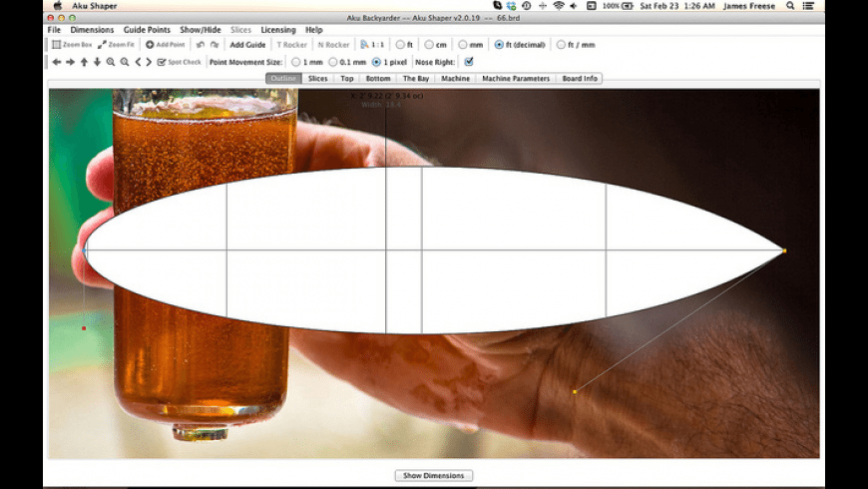Click the redo arrow icon
Screen dimensions: 868x489
pyautogui.click(x=214, y=45)
